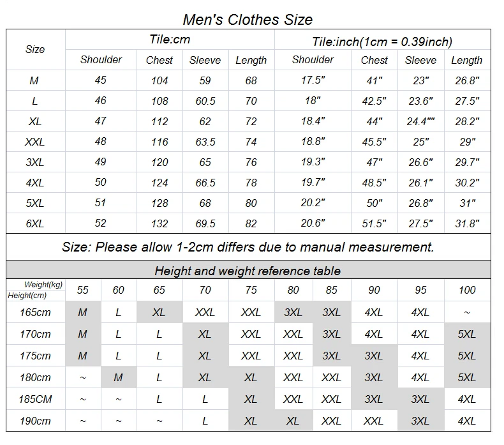Select the 185CM height row label

click(x=35, y=399)
